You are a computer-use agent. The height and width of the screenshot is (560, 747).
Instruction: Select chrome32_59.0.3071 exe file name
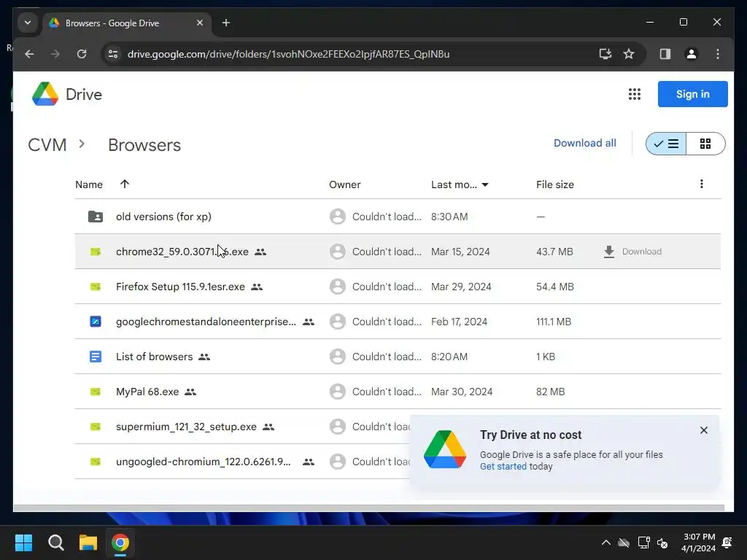182,252
